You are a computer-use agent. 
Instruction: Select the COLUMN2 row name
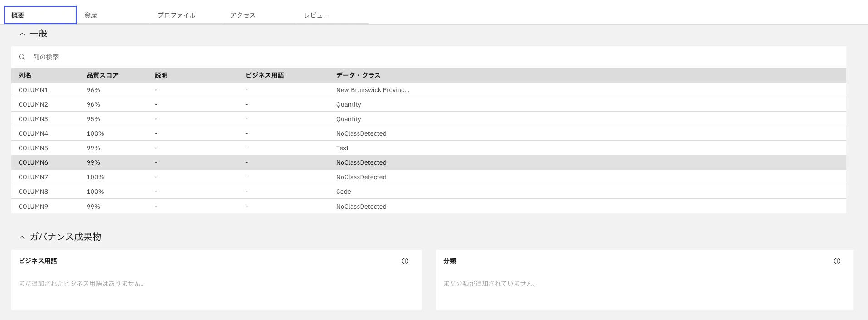click(33, 104)
